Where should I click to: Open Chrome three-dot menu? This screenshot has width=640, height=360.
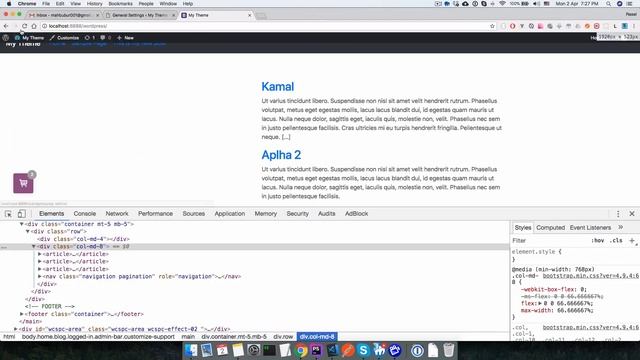[634, 26]
